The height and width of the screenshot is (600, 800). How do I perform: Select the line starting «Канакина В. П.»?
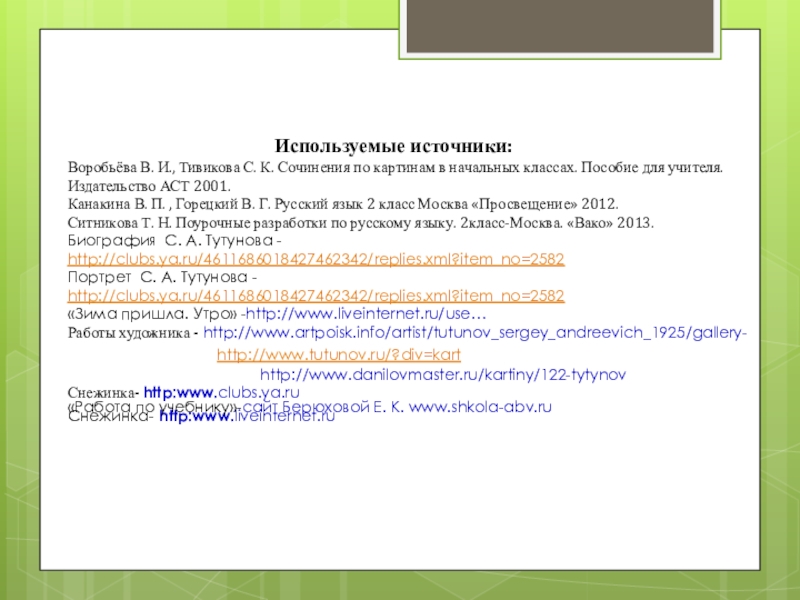[x=343, y=205]
